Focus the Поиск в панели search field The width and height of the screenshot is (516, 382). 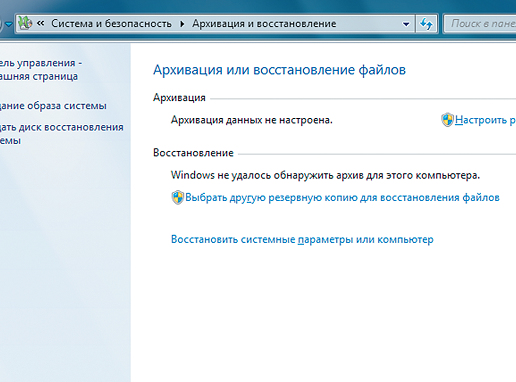point(480,24)
